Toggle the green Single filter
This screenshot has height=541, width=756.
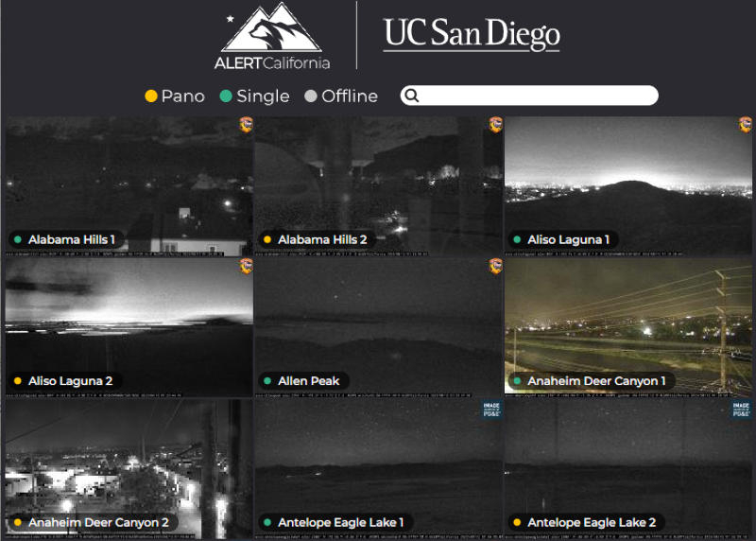pos(254,96)
